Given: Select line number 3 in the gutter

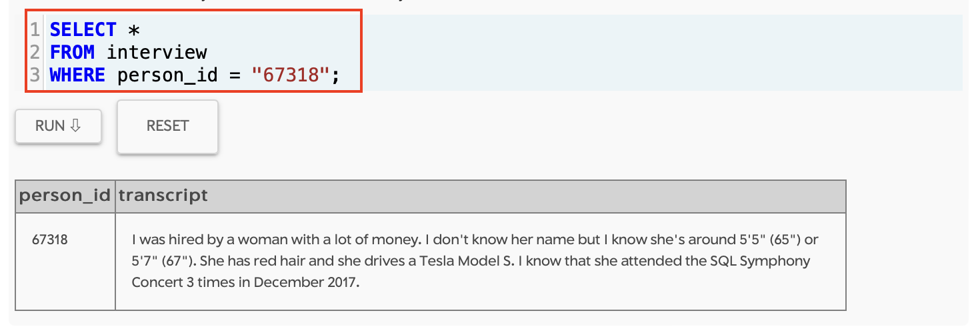Looking at the screenshot, I should (35, 75).
